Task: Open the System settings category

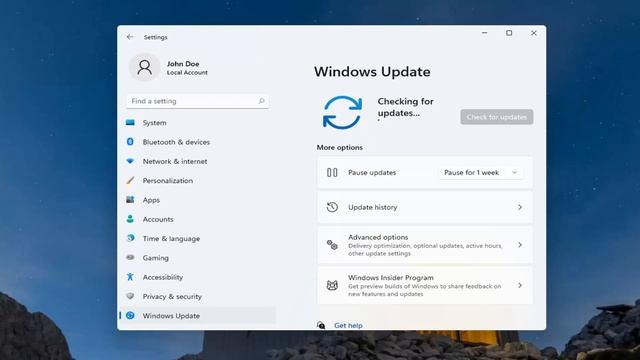Action: (198, 122)
